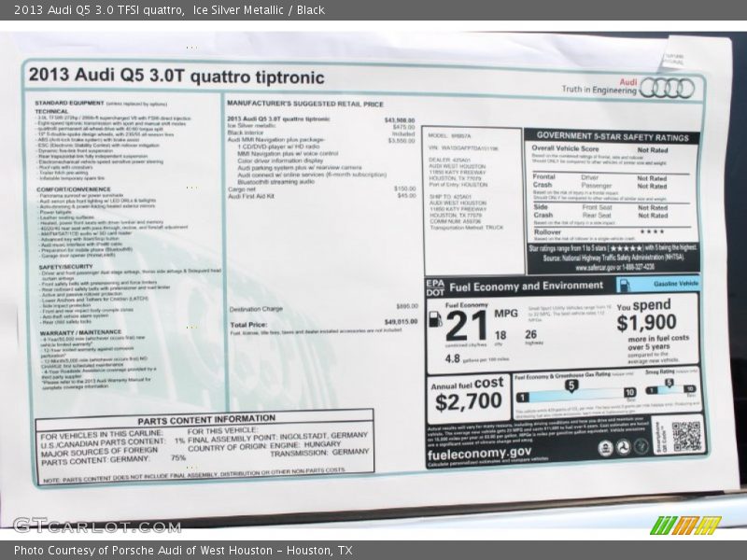This screenshot has width=747, height=560.
Task: Click '4.8' gallons per 100 miles
Action: [452, 358]
